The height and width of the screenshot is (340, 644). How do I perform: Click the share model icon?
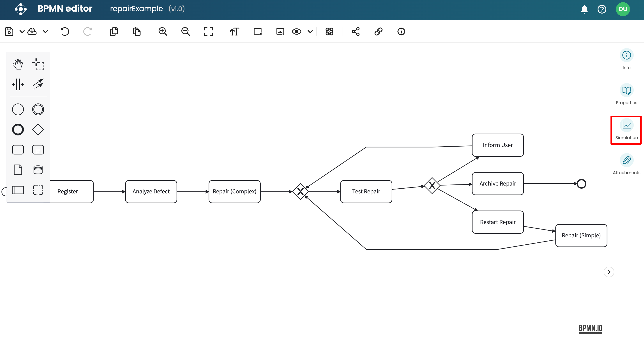pyautogui.click(x=356, y=32)
